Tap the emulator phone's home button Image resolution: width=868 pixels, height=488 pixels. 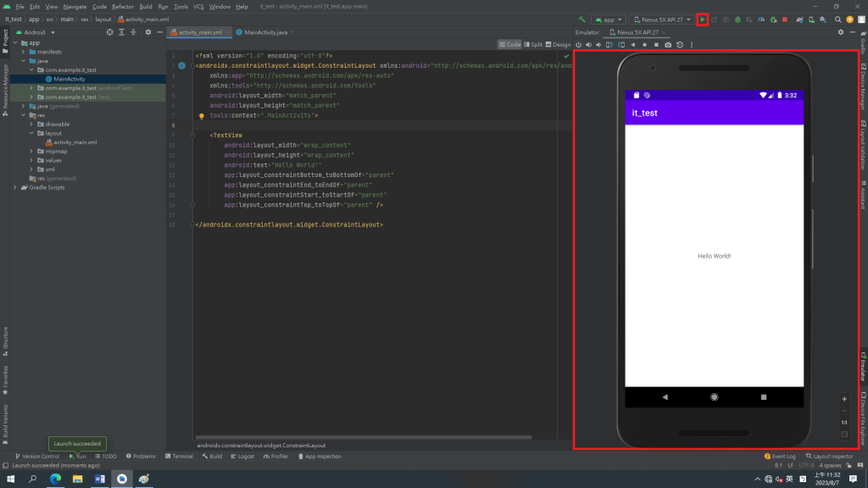(x=714, y=397)
